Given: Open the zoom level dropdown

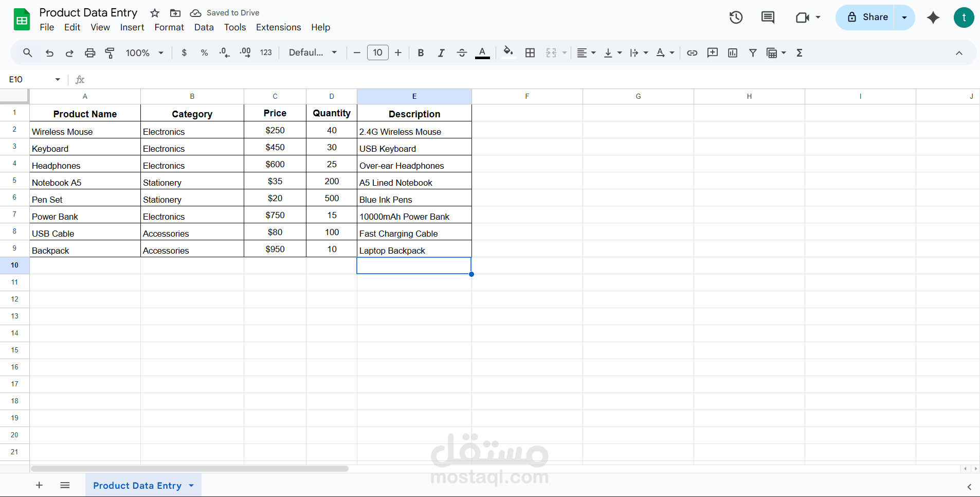Looking at the screenshot, I should point(144,52).
